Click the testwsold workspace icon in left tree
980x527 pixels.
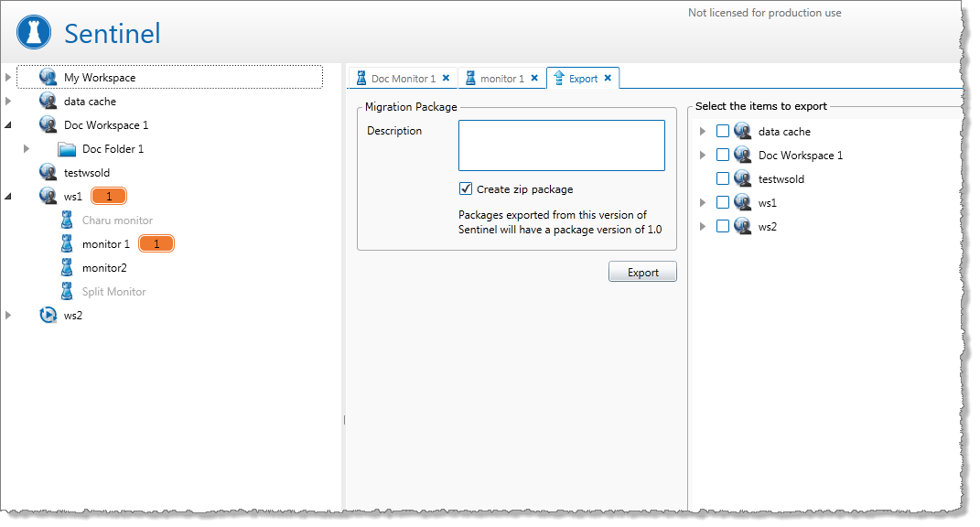48,173
